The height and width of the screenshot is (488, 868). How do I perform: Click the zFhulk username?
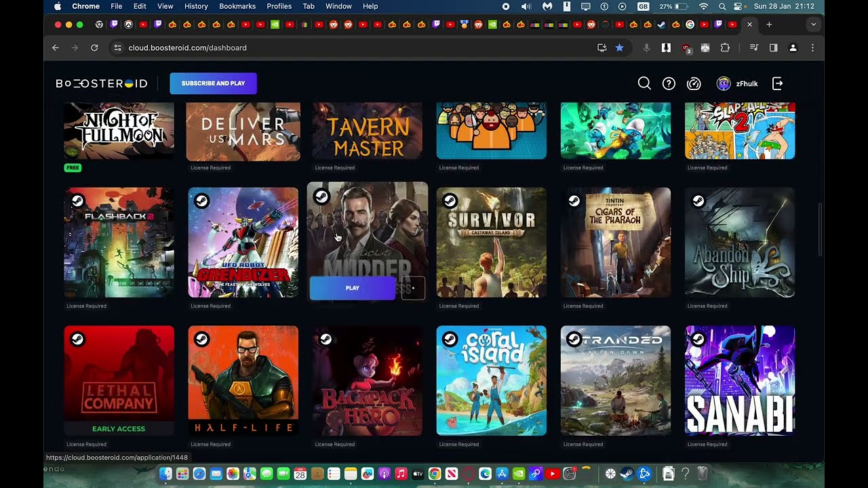click(747, 84)
